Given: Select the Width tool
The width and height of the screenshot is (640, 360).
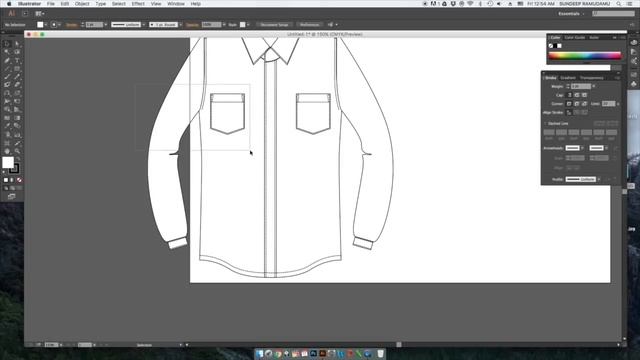Looking at the screenshot, I should [7, 101].
